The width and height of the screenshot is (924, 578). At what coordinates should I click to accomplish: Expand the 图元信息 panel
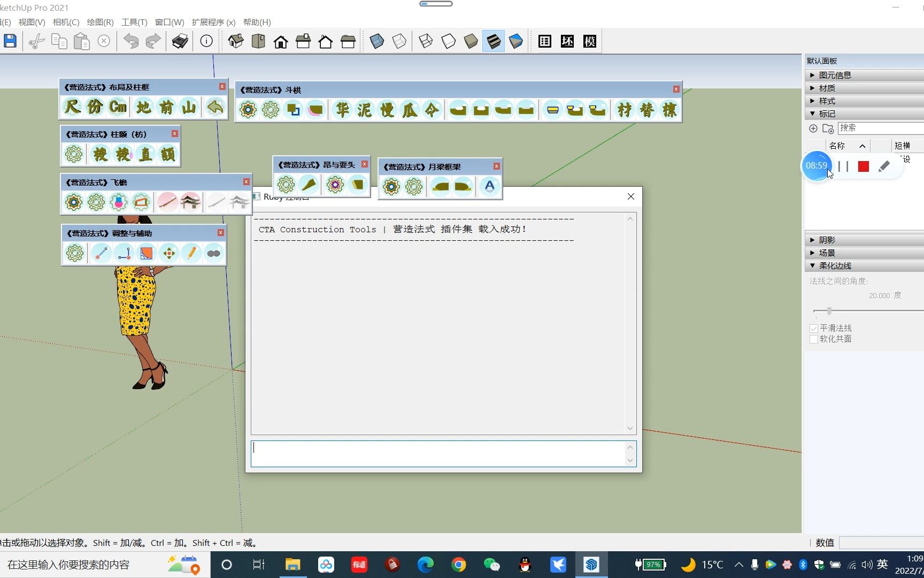835,75
